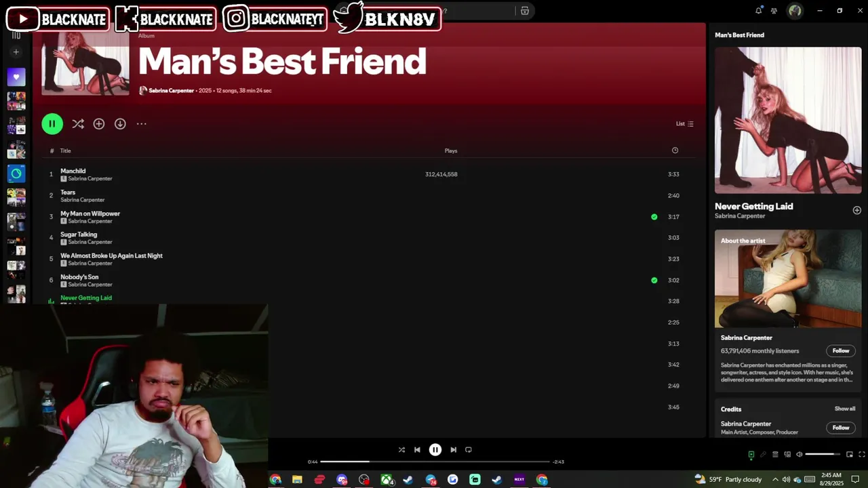
Task: Pause playback in the player bar
Action: pos(435,449)
